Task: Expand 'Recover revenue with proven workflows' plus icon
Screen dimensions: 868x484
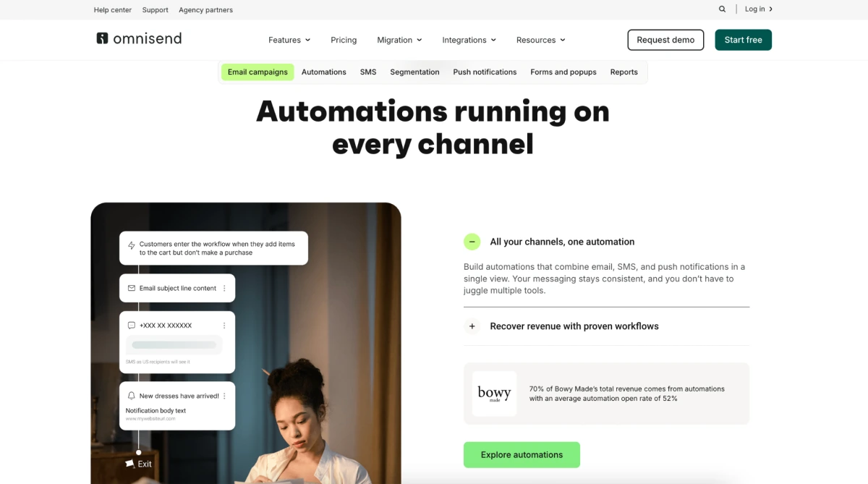Action: tap(472, 326)
